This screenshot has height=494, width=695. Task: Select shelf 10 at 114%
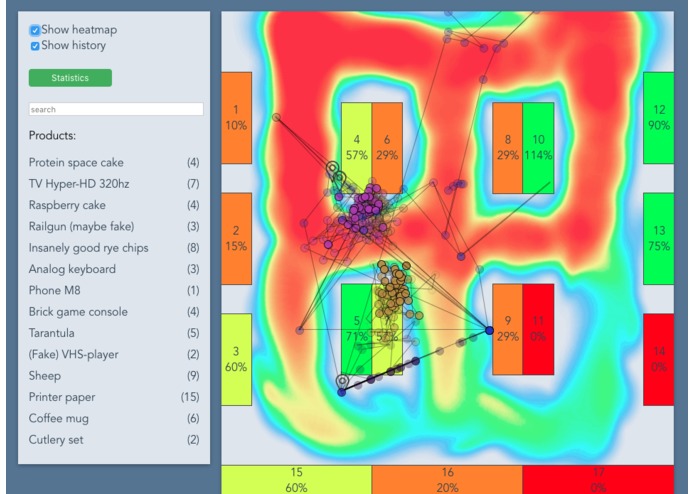click(x=538, y=148)
